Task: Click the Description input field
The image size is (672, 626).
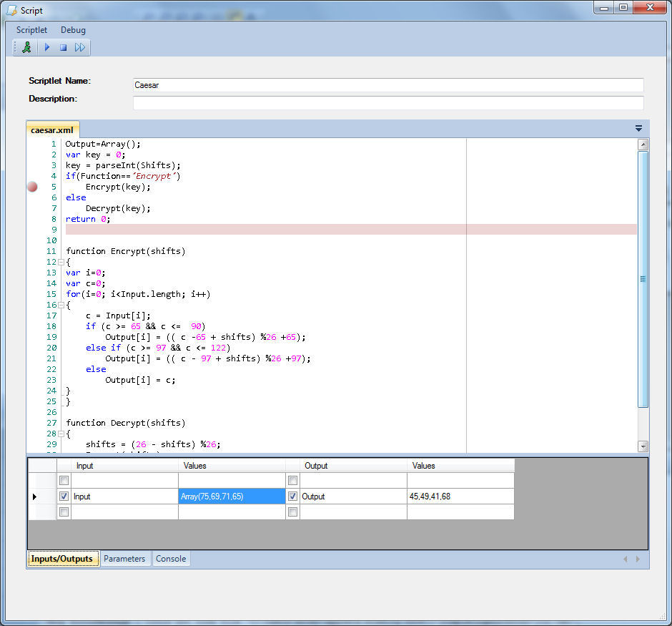Action: coord(388,103)
